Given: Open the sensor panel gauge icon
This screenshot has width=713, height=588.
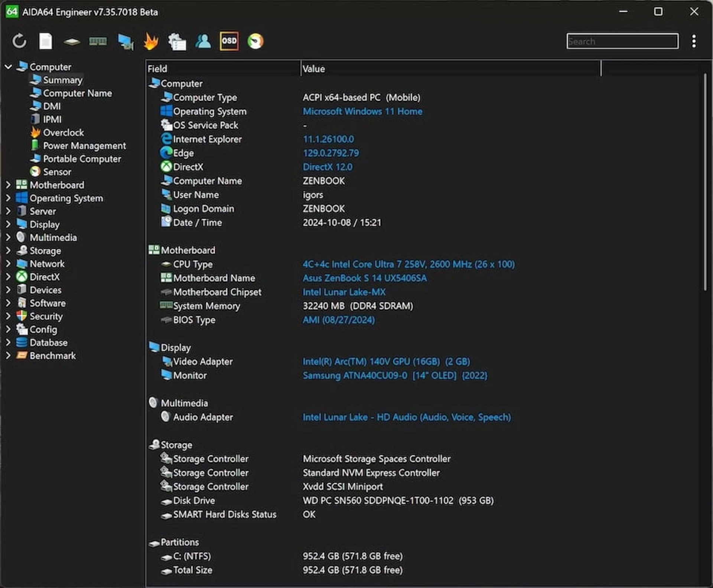Looking at the screenshot, I should (x=255, y=41).
